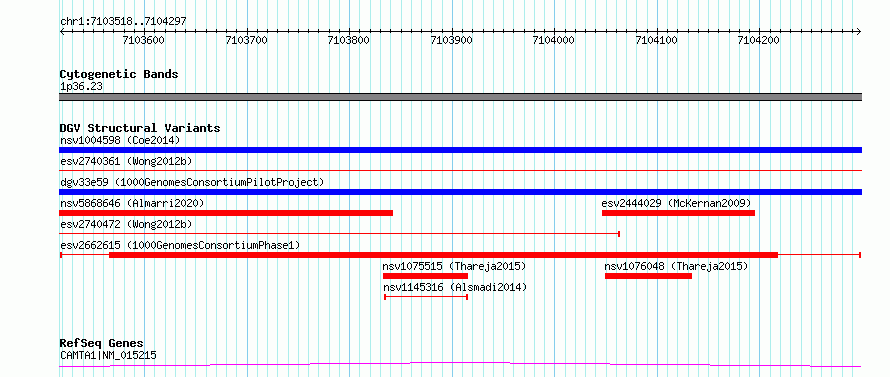890x377 pixels.
Task: Select the red nsv1075515 variant bar
Action: click(425, 276)
